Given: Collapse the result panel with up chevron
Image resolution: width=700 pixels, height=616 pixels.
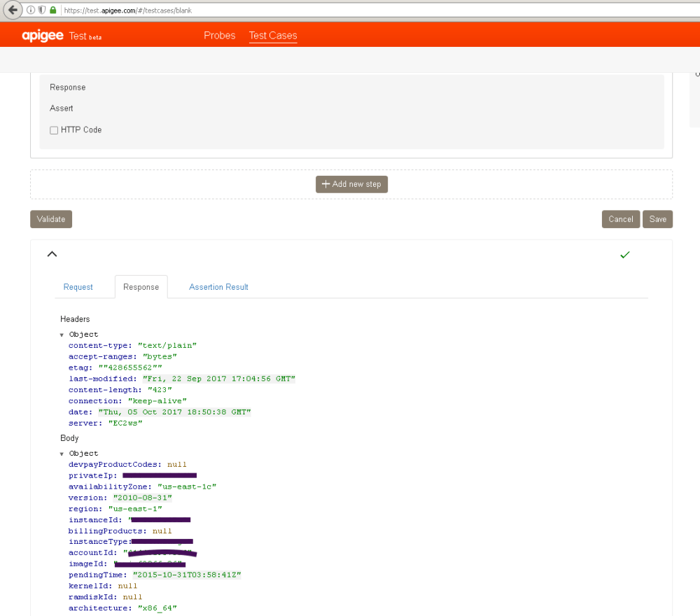Looking at the screenshot, I should coord(52,254).
